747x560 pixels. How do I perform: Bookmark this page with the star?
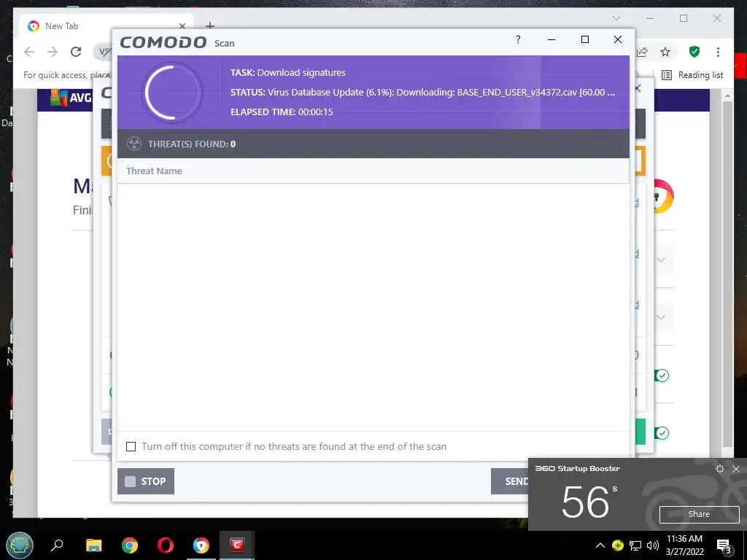click(x=665, y=52)
